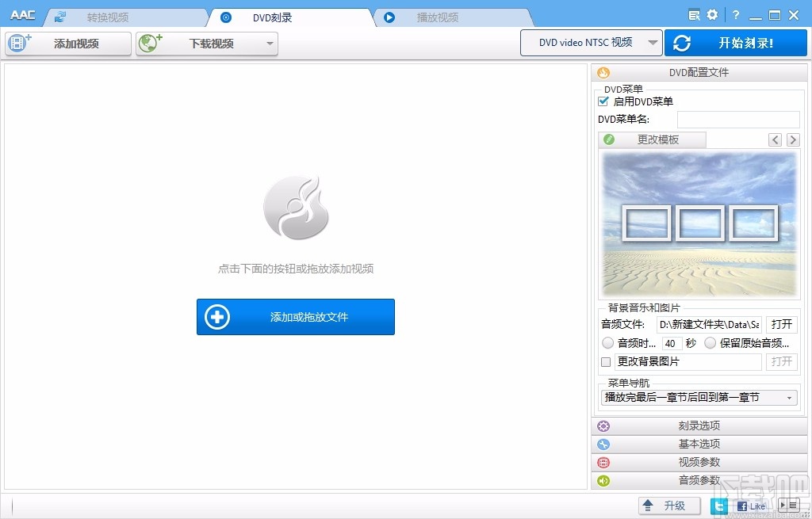Click the next template arrow
Image resolution: width=812 pixels, height=519 pixels.
pos(793,139)
